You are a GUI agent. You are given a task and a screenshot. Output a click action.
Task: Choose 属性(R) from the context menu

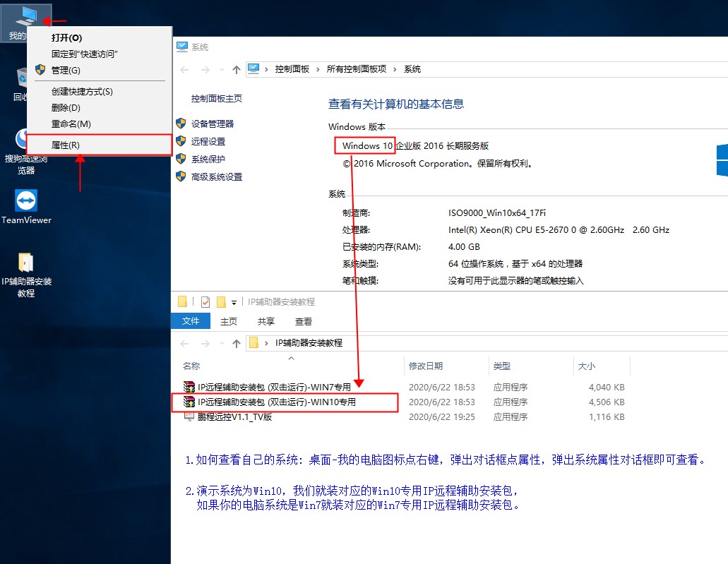100,145
